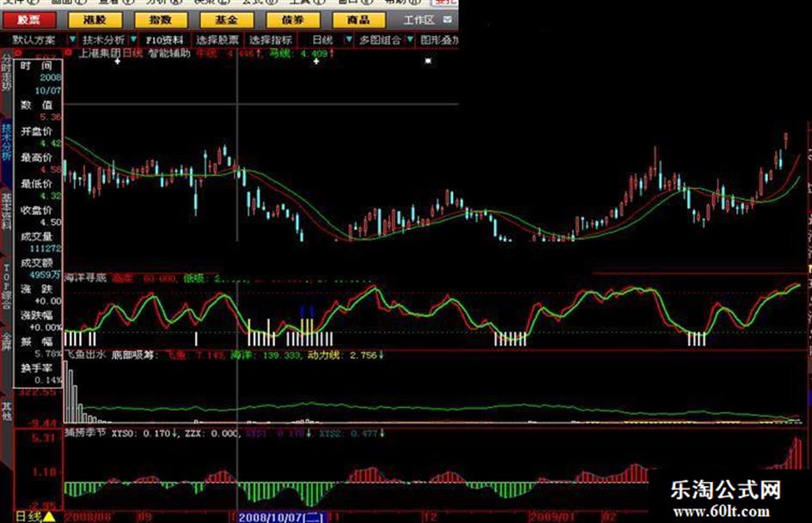Switch to the 基本资料 side tab
Screen dimensions: 812x523
click(x=6, y=211)
